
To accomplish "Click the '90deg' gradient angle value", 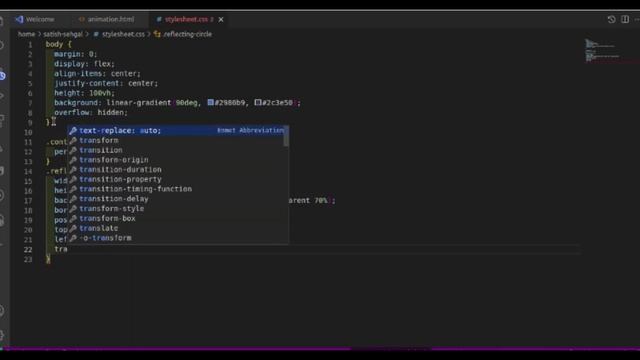I will pos(187,103).
